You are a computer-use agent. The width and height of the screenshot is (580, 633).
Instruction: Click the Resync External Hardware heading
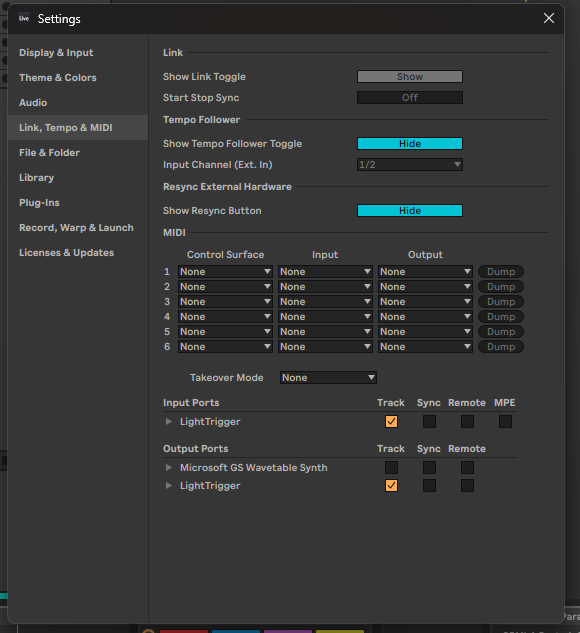pos(227,187)
